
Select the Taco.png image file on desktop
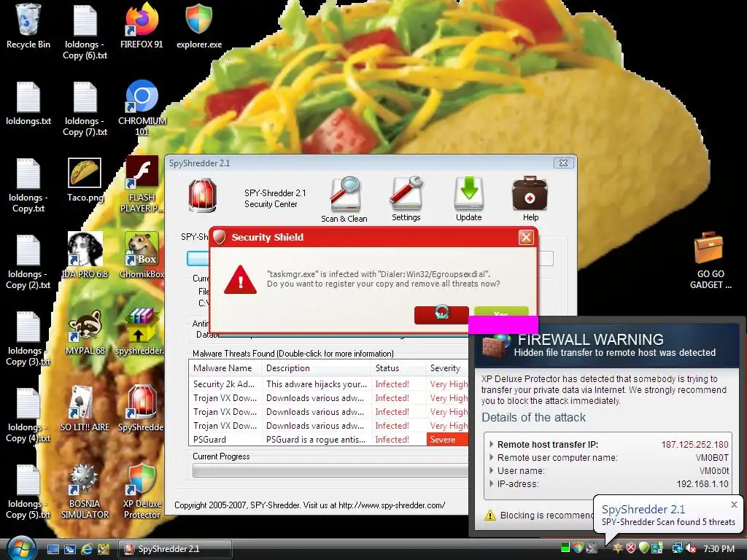point(85,181)
